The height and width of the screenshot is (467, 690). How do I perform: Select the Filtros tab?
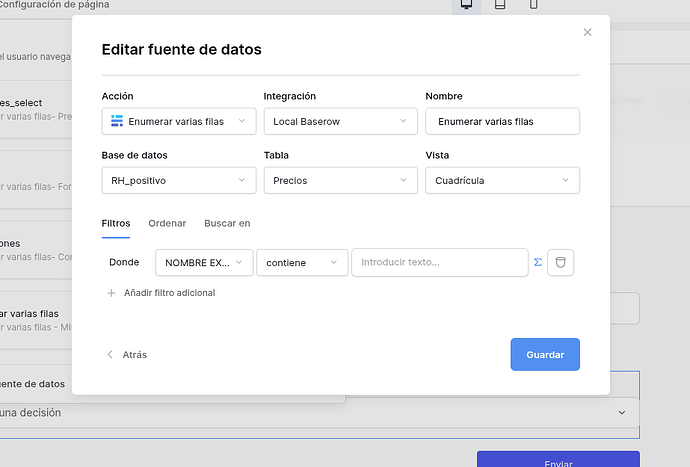[x=116, y=223]
